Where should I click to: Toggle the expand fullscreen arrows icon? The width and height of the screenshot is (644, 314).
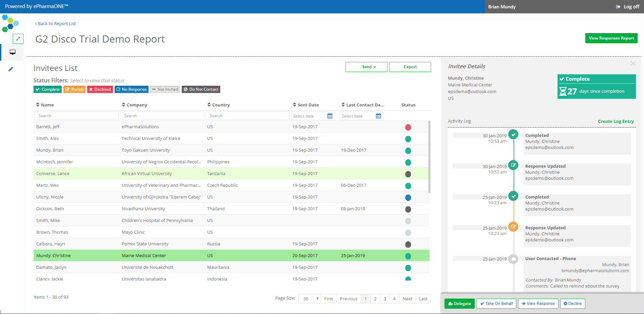[18, 39]
